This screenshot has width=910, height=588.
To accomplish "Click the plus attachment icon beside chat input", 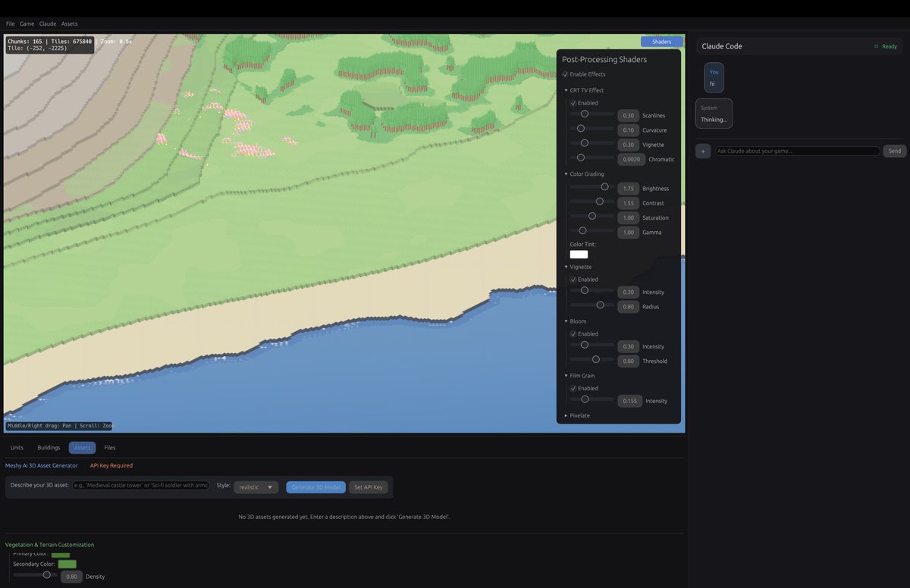I will [x=703, y=151].
